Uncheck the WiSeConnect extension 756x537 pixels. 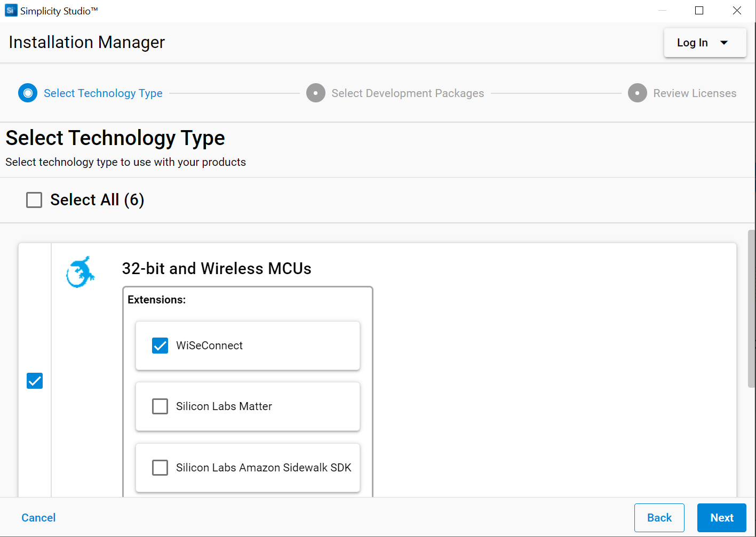160,345
